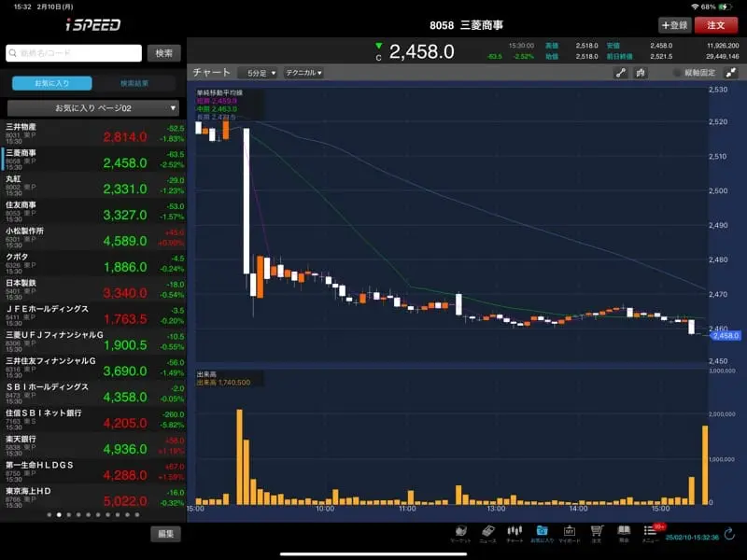Click the +登録 register button
This screenshot has width=747, height=560.
point(673,25)
